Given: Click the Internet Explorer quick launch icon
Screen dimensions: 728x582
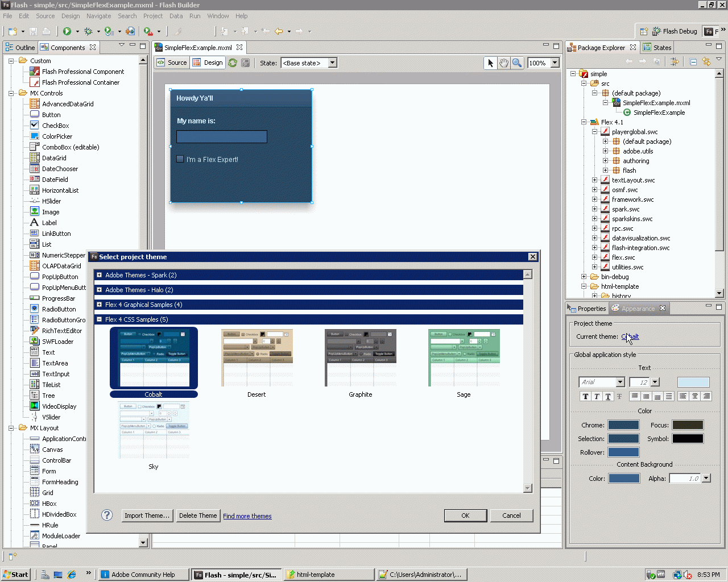Looking at the screenshot, I should [x=72, y=575].
